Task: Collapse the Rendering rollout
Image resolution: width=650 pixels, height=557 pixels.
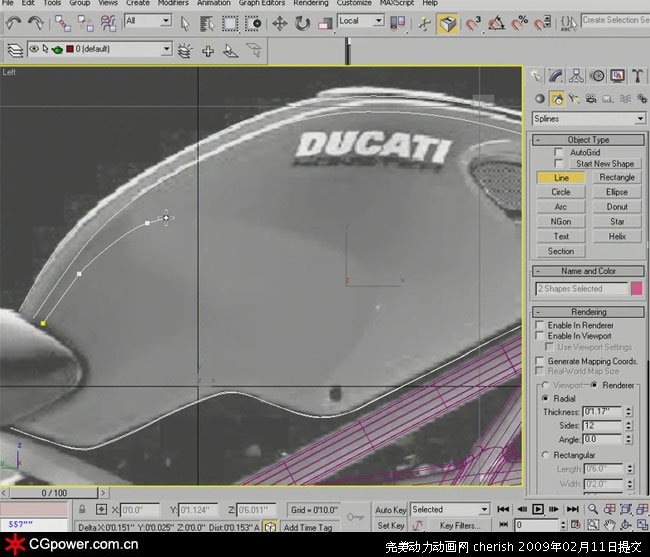Action: [x=588, y=312]
